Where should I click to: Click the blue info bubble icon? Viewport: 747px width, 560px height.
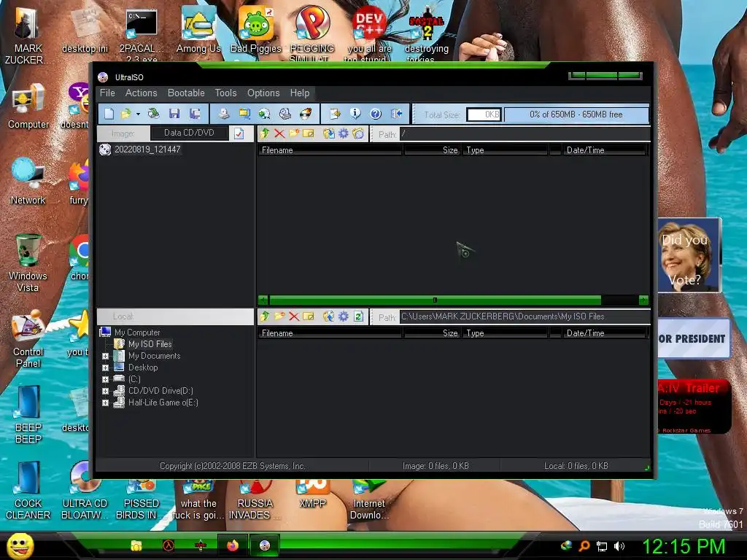click(355, 113)
